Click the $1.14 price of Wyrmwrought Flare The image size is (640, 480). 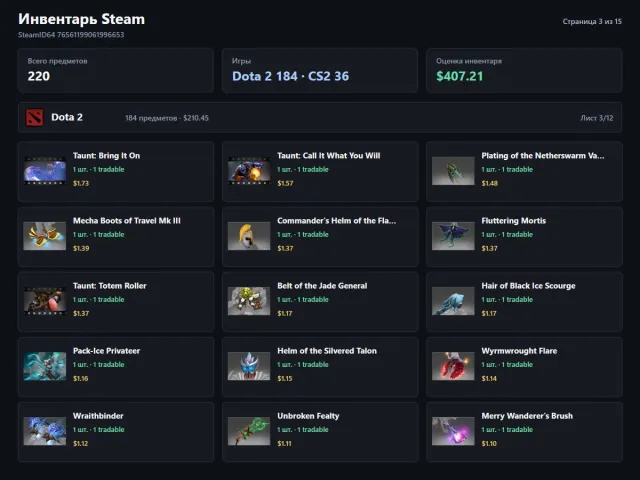[x=489, y=378]
